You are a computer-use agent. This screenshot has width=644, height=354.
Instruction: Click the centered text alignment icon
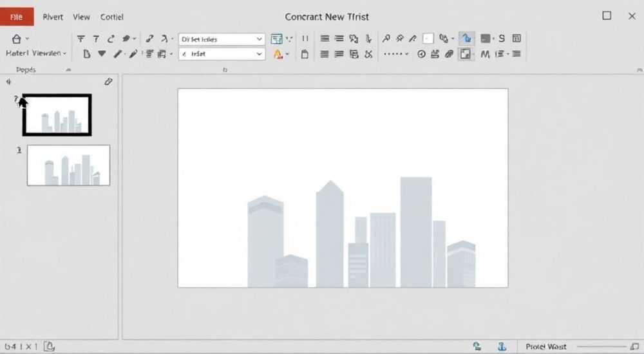(149, 54)
